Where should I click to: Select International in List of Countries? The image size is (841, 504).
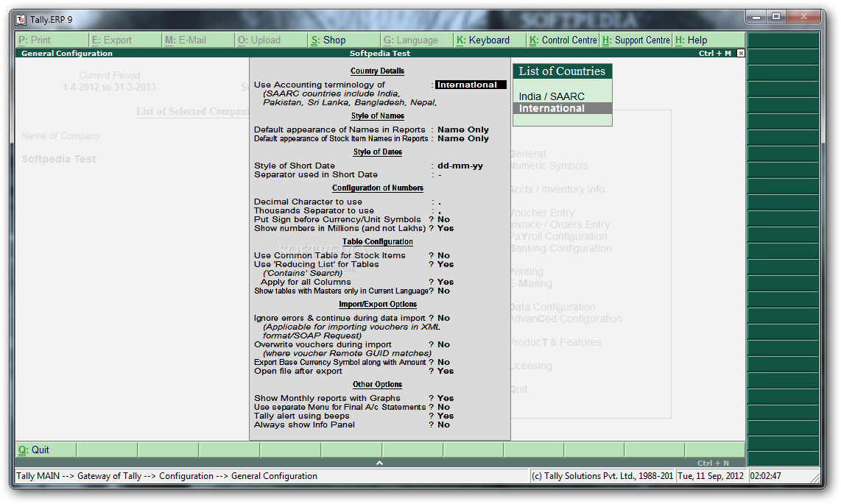pyautogui.click(x=562, y=108)
